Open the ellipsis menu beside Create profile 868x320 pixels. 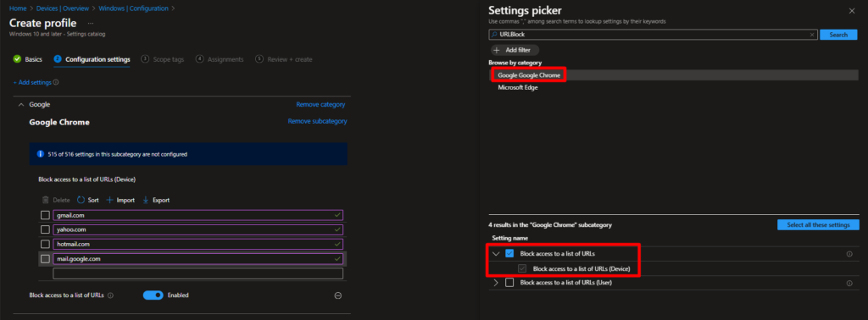click(91, 23)
